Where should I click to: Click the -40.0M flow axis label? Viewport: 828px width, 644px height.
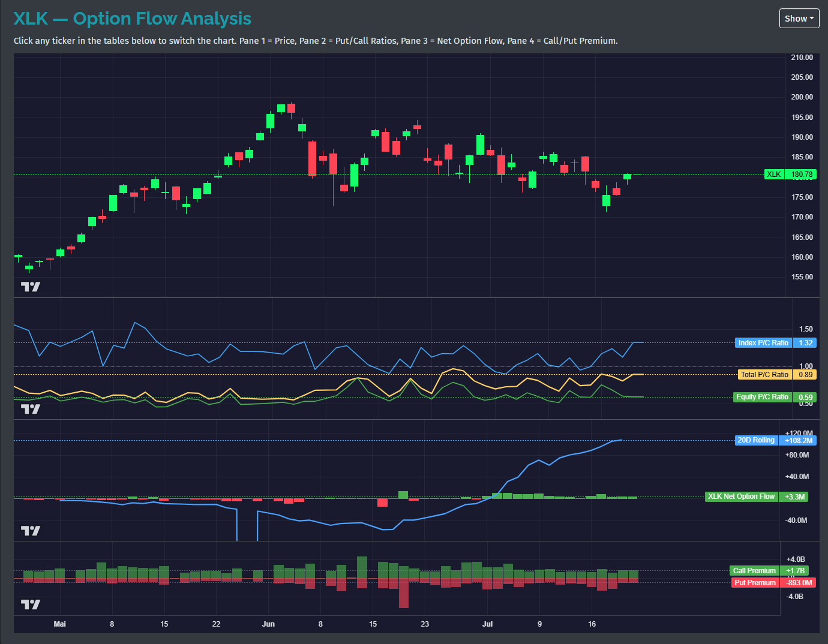point(797,520)
